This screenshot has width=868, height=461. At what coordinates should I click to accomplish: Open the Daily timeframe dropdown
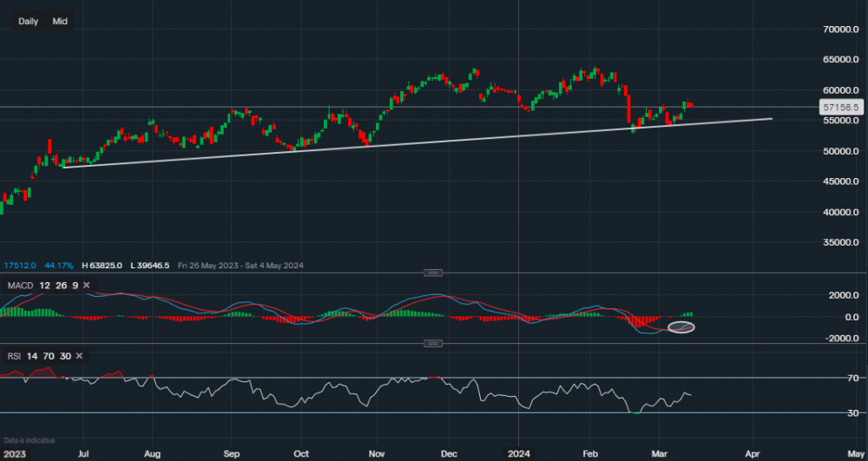pos(28,21)
